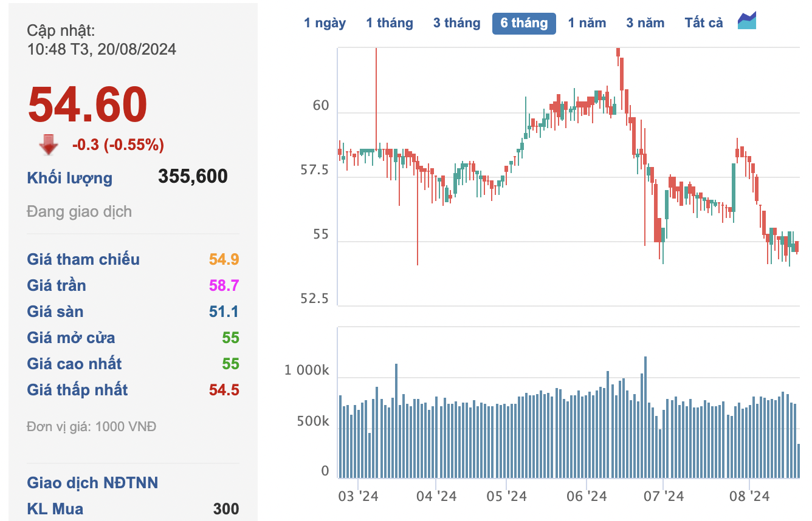Switch chart to 3 năm range

click(x=645, y=23)
